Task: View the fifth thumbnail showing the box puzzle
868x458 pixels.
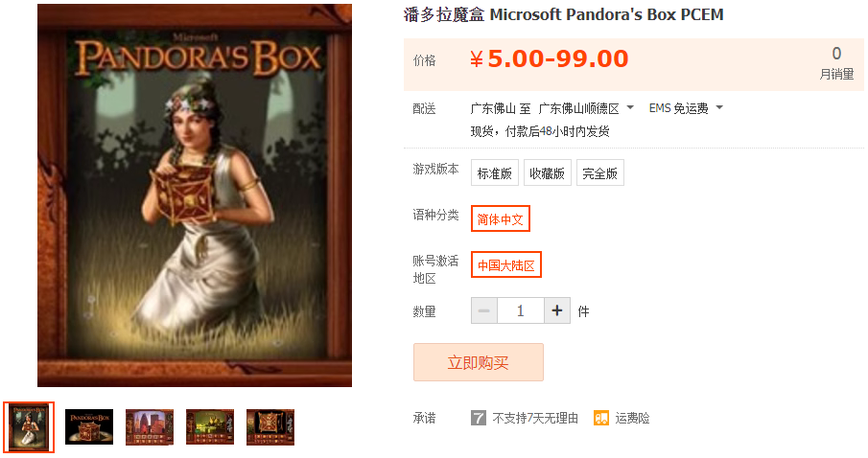Action: [x=270, y=427]
